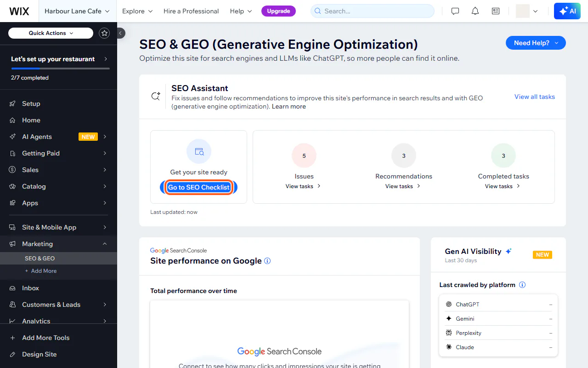Open the SEO & GEO sidebar item
The width and height of the screenshot is (588, 368).
58,259
